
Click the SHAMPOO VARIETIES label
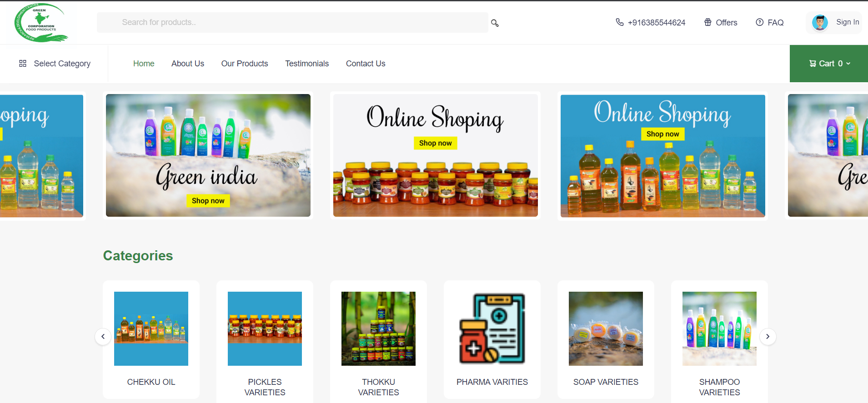(719, 387)
